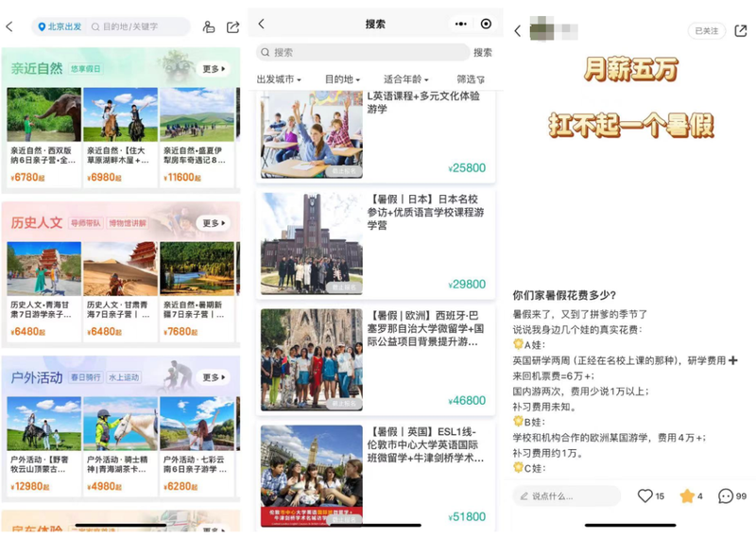This screenshot has width=756, height=539.
Task: Share the post via export icon
Action: (x=741, y=31)
